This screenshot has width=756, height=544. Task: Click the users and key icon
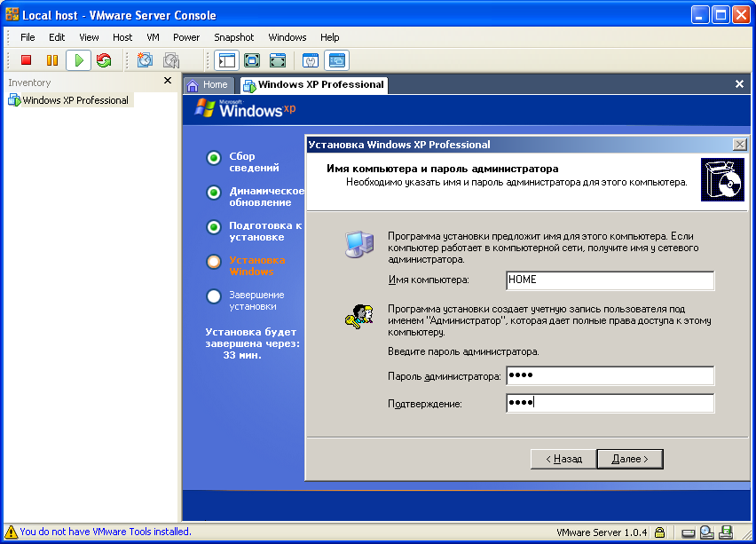pyautogui.click(x=359, y=317)
